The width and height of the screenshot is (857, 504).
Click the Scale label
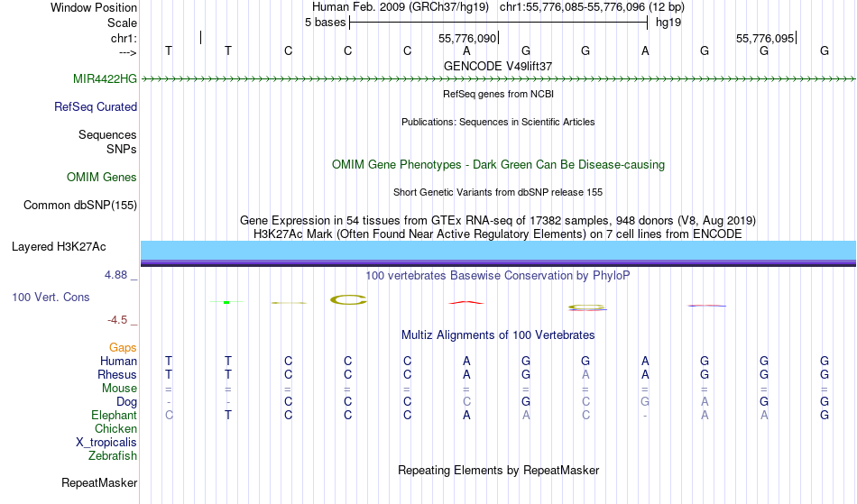point(122,23)
